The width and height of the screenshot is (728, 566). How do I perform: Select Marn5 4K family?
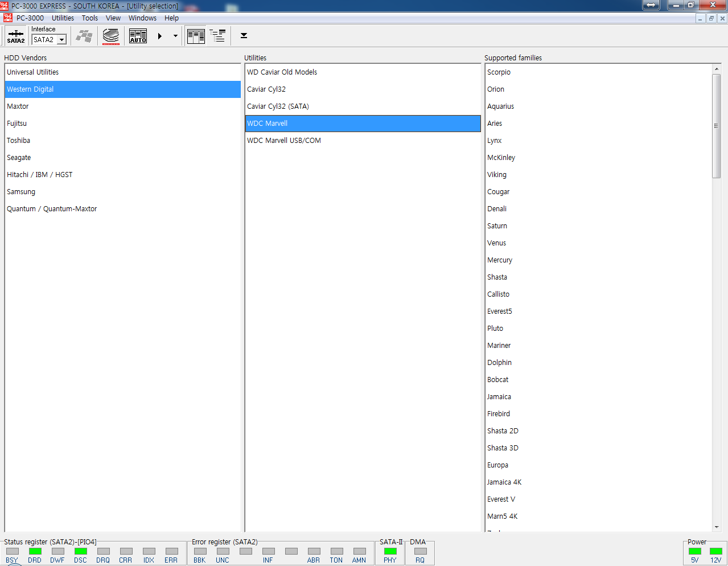click(x=599, y=516)
